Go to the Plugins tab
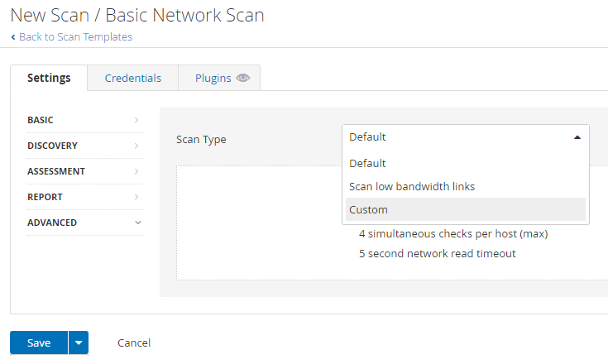Image resolution: width=608 pixels, height=364 pixels. pyautogui.click(x=213, y=79)
